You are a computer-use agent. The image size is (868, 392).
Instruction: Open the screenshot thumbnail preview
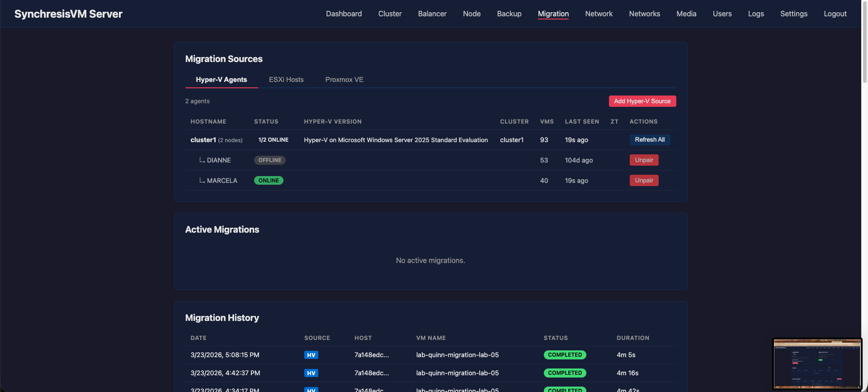click(817, 363)
